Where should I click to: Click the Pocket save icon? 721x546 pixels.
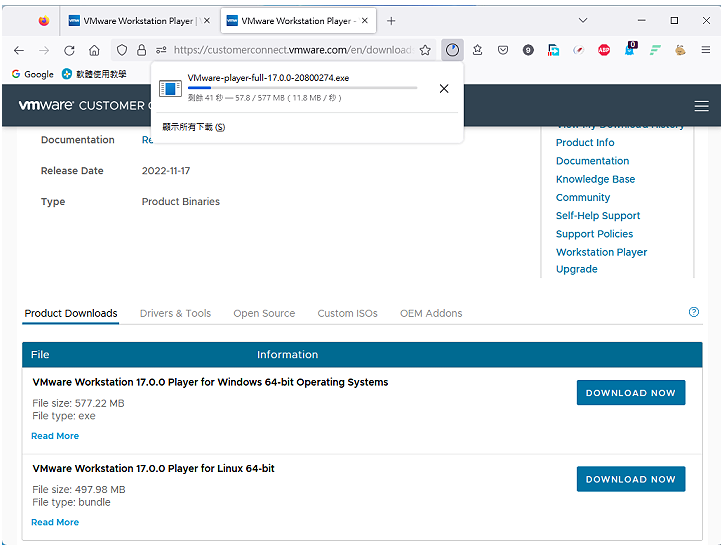coord(503,50)
